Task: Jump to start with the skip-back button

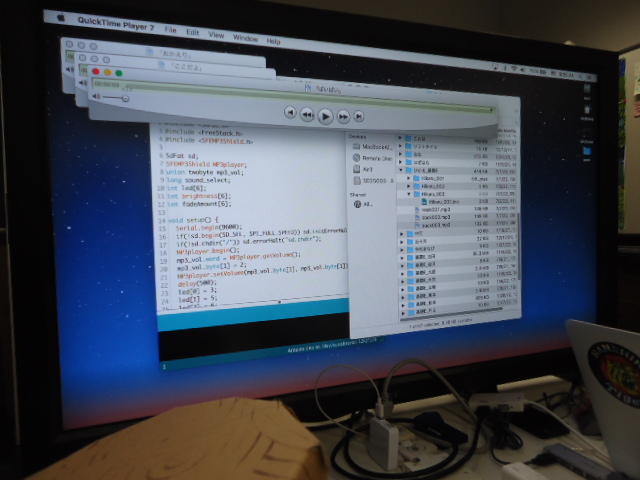Action: click(x=290, y=112)
